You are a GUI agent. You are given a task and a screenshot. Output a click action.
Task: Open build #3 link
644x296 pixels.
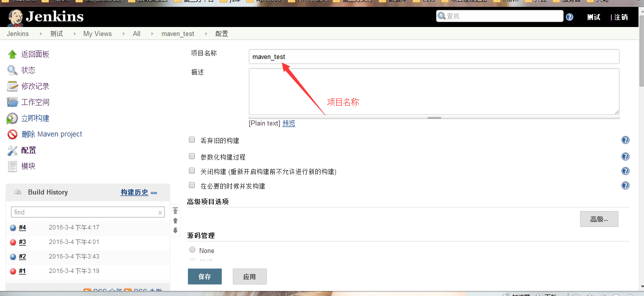click(x=22, y=242)
